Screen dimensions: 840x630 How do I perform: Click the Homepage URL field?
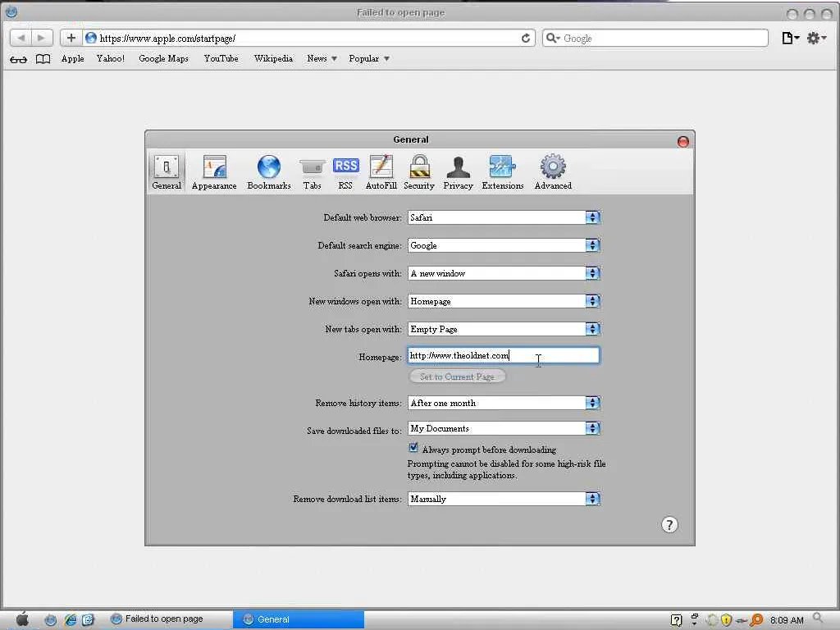click(x=504, y=356)
